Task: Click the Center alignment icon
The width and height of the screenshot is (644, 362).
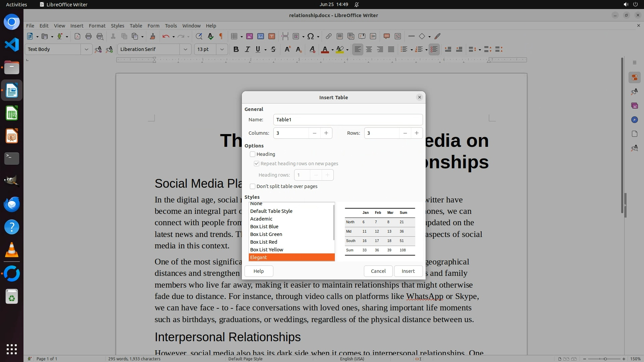Action: 369,49
